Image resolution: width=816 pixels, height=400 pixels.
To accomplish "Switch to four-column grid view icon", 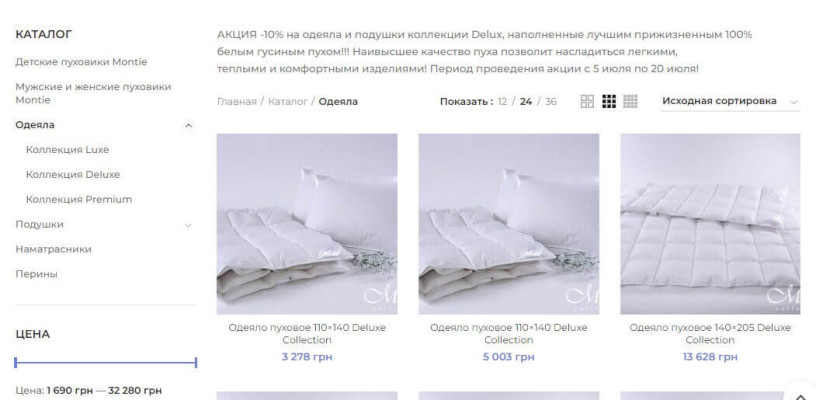I will (630, 101).
